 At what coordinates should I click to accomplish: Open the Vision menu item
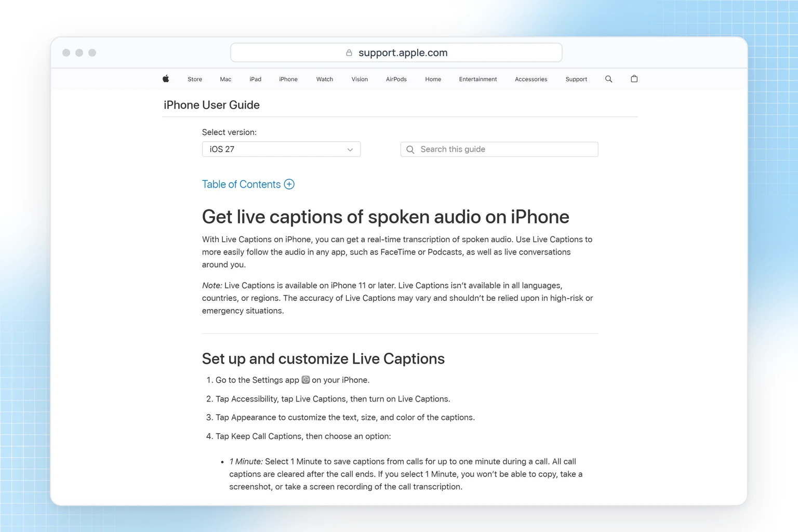tap(360, 79)
